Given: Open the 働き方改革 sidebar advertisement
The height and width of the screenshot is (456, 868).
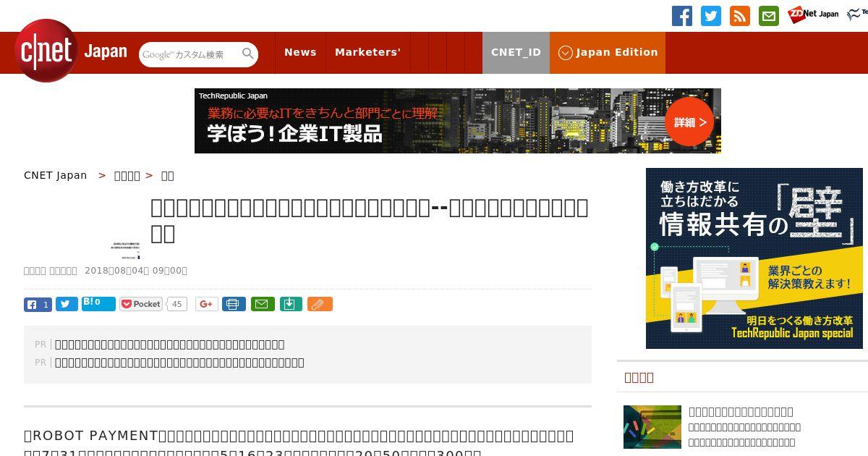Looking at the screenshot, I should point(754,258).
